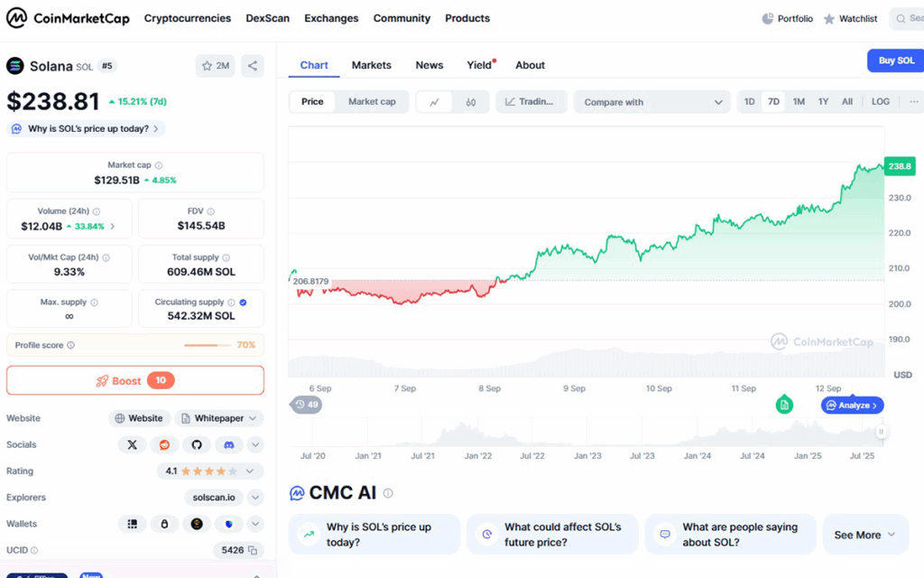Click the blue shield wallet icon
924x578 pixels.
228,524
